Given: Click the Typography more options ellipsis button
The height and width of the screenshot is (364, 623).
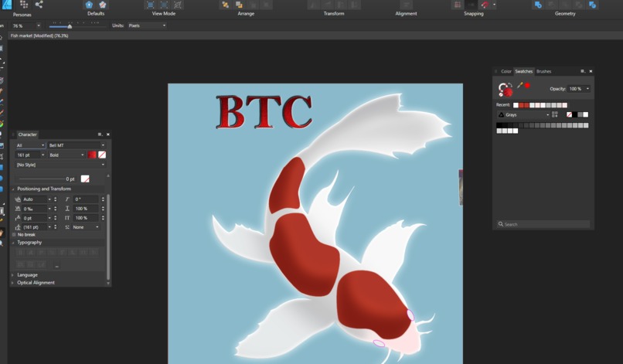Looking at the screenshot, I should (57, 264).
